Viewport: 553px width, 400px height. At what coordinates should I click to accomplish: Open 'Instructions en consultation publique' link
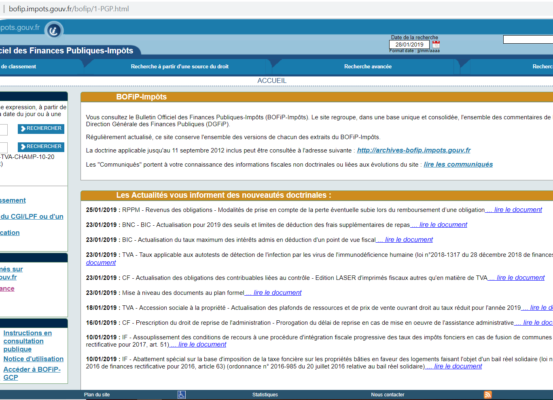tap(28, 341)
